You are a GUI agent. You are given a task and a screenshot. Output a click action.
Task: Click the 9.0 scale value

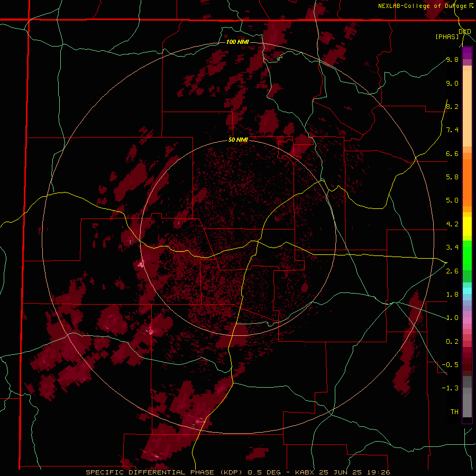452,83
